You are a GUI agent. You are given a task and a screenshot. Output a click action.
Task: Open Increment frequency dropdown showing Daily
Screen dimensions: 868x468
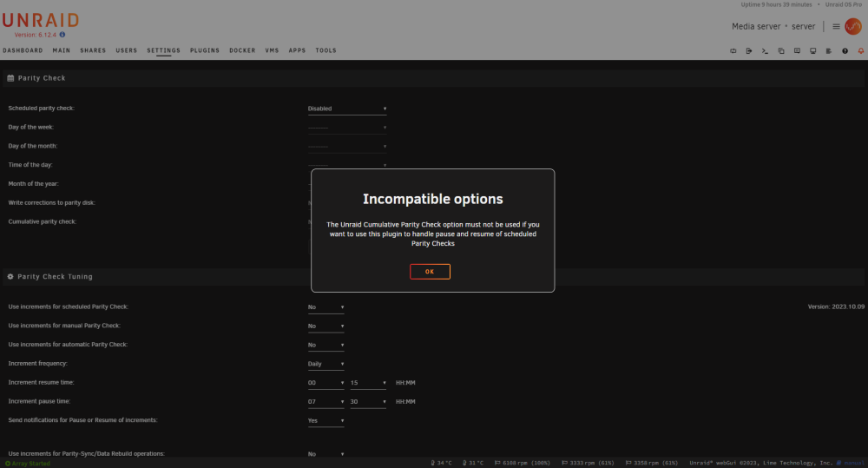point(326,364)
